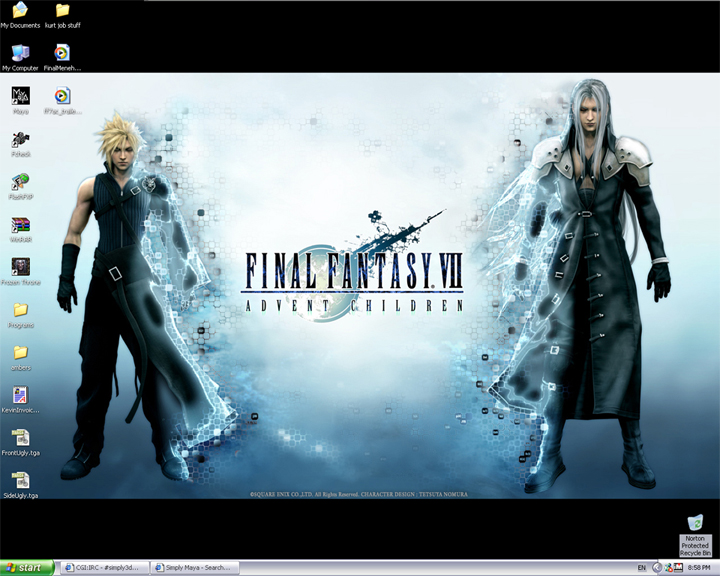
Task: Switch to the CGI:IRC #simply3d taskbar window
Action: pyautogui.click(x=105, y=568)
